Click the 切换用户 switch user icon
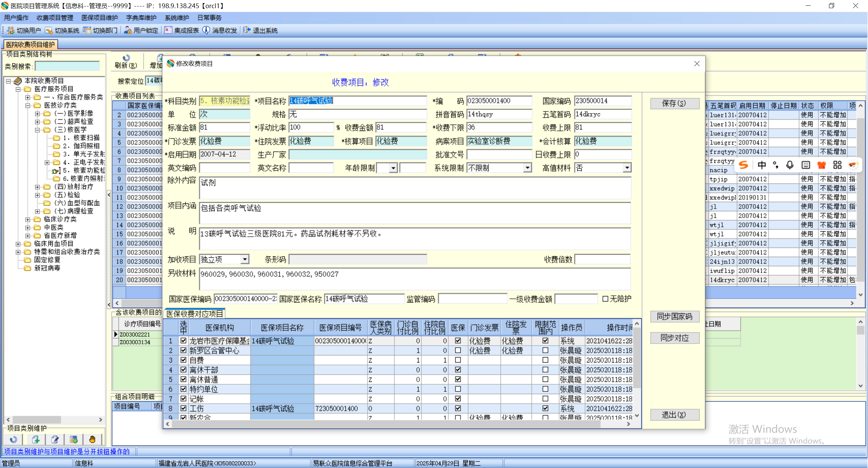868x468 pixels. (x=11, y=31)
